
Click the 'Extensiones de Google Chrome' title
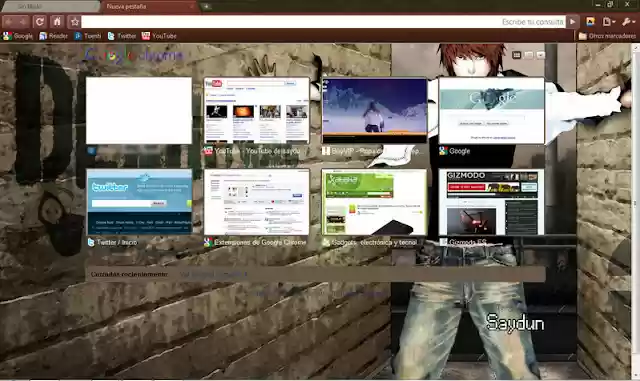click(260, 243)
